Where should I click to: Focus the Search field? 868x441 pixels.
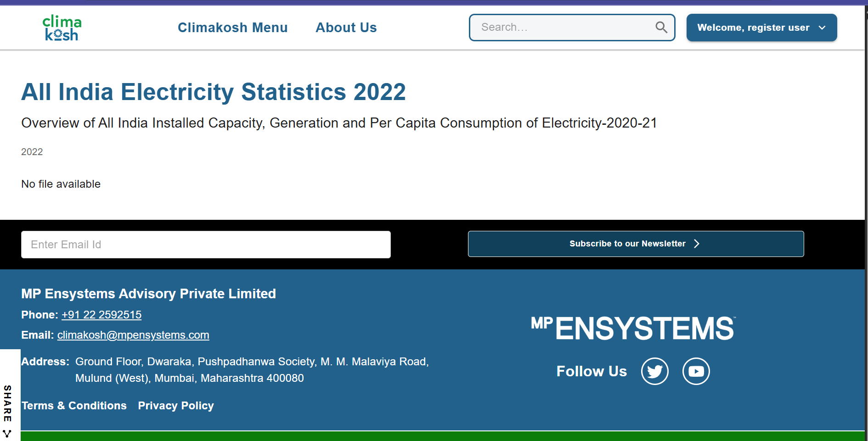(565, 28)
